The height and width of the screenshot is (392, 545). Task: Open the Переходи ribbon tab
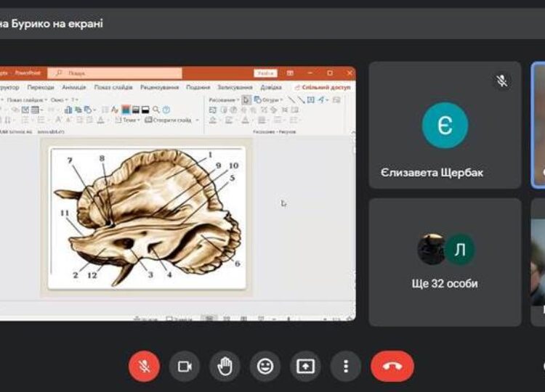tap(41, 88)
